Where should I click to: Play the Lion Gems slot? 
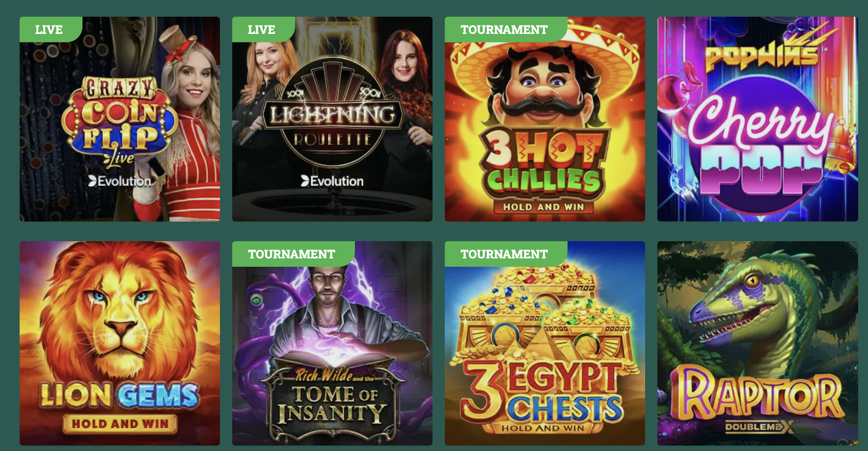(x=120, y=343)
